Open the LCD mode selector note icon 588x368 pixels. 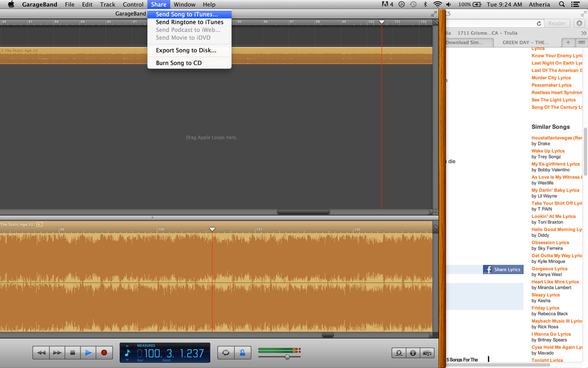[x=127, y=352]
